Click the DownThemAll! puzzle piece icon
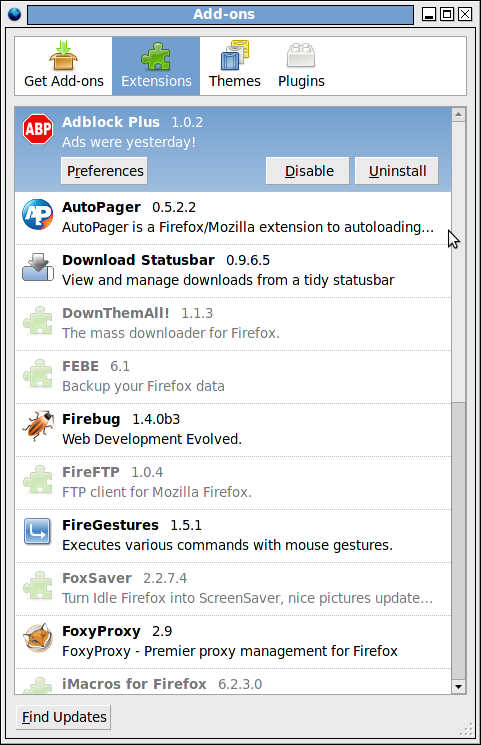This screenshot has width=481, height=745. (x=38, y=320)
